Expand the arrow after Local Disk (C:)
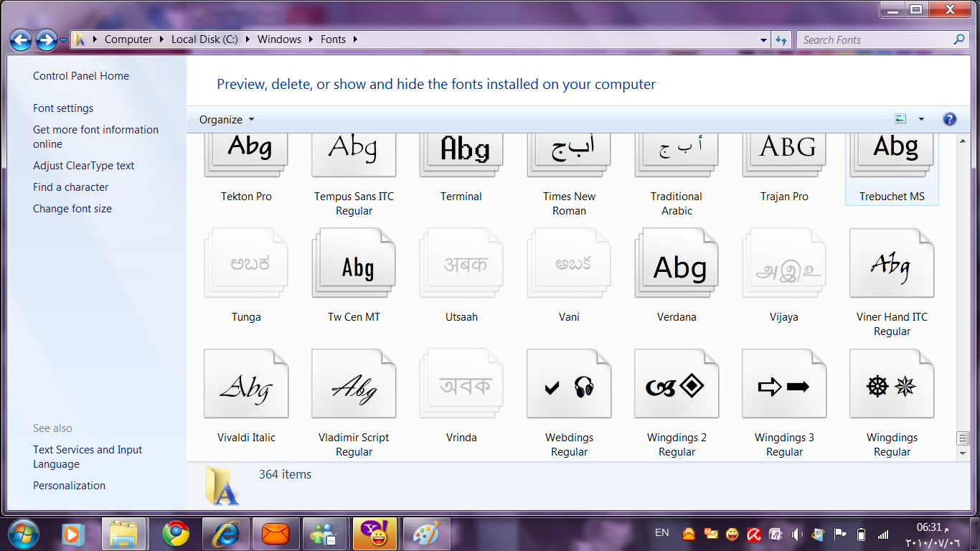The image size is (980, 551). pos(248,39)
